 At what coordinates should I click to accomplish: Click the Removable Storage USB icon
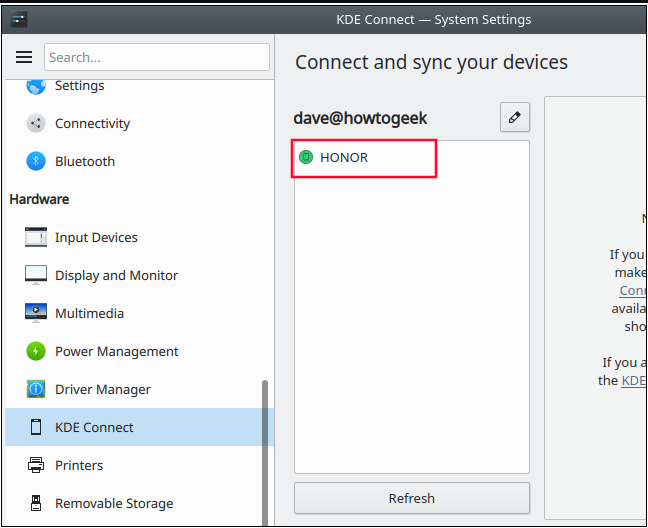click(36, 503)
